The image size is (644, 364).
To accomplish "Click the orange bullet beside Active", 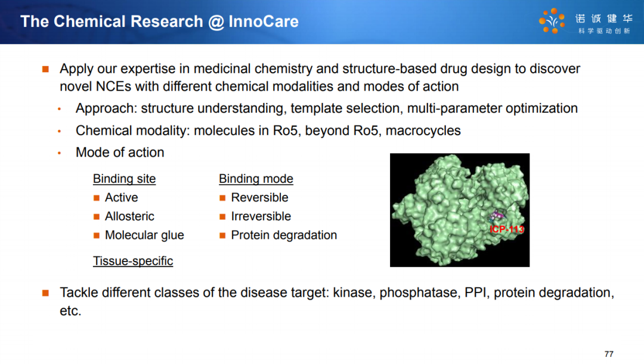I will coord(97,198).
